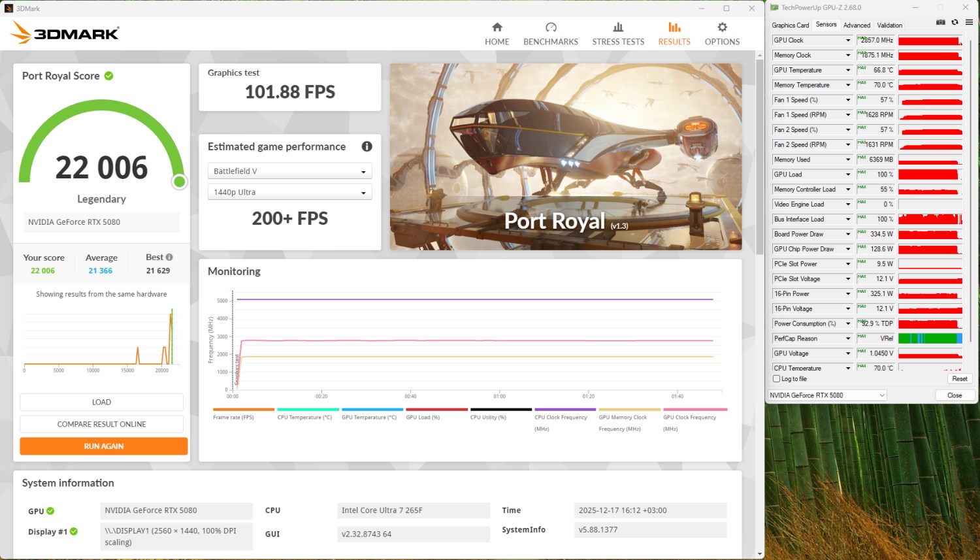Click the 3DMark vertical scrollbar
Image resolution: width=980 pixels, height=560 pixels.
(759, 157)
